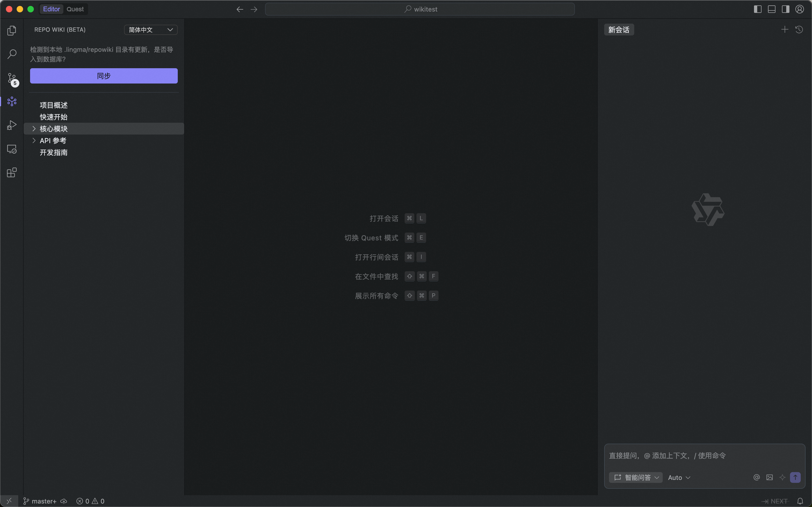Open the 简体中文 language dropdown
Screen dimensions: 812x507
[151, 30]
